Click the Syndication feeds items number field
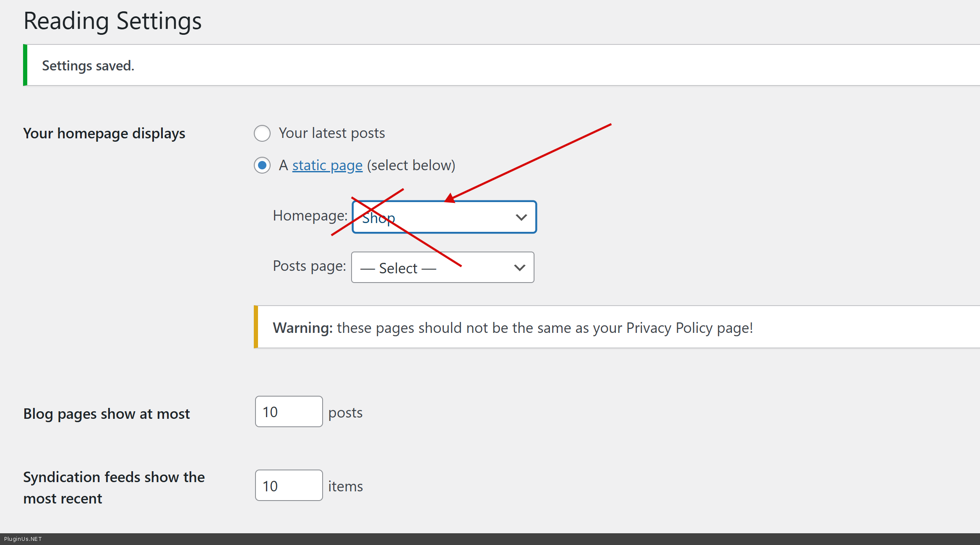 click(289, 485)
